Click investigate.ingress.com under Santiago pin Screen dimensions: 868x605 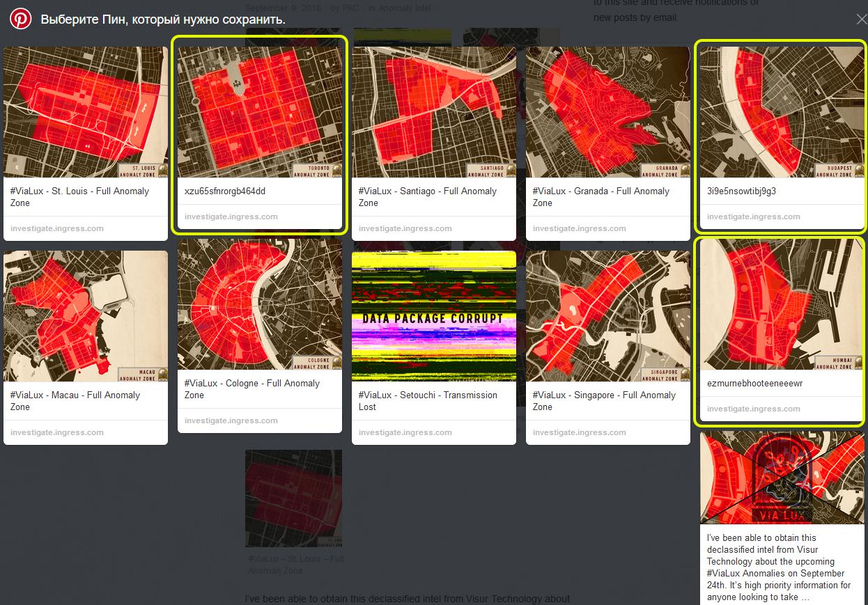coord(405,228)
